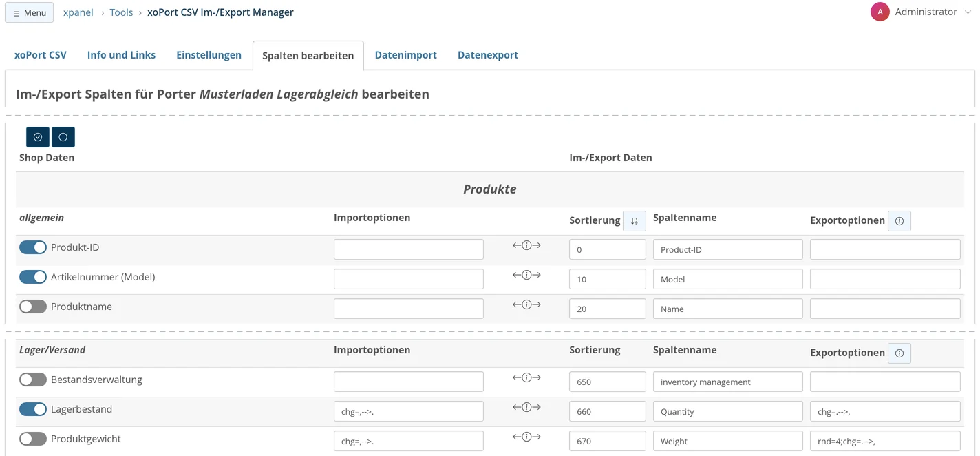Viewport: 980px width, 456px height.
Task: Open the Exportoptionen info icon in the Lager/Versand section
Action: (x=899, y=353)
